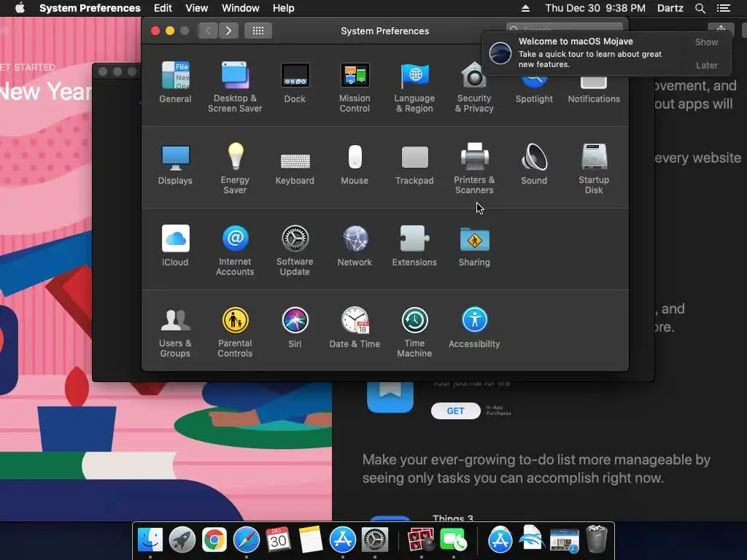Open the Spotlight preferences pane
Screen dimensions: 747x560
534,90
